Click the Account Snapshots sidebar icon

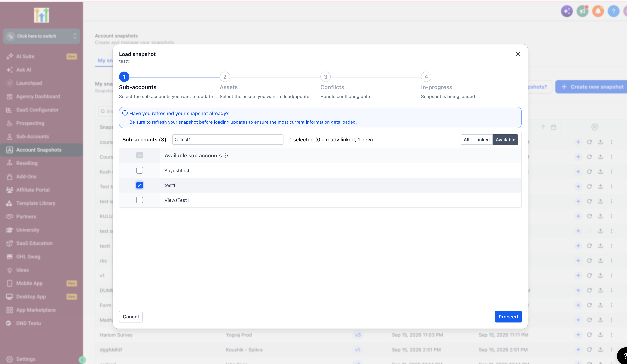click(x=9, y=150)
